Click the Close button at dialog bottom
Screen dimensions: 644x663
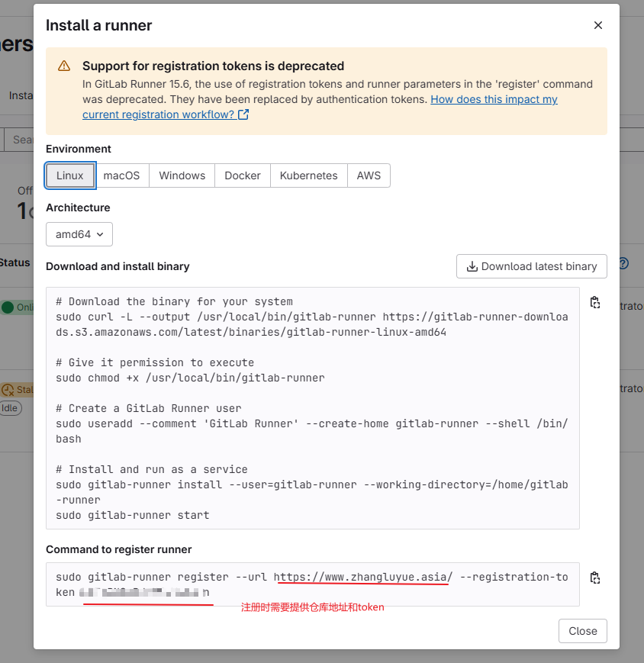583,631
